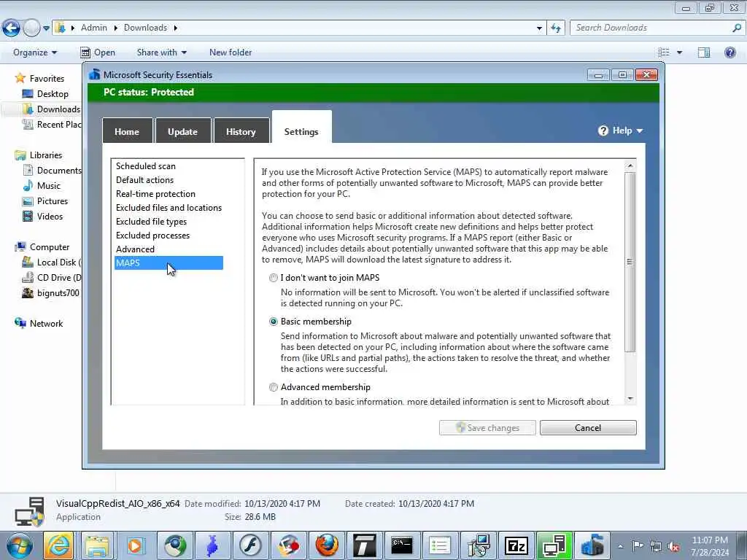
Task: Click the Favorites star in navigation pane
Action: (20, 78)
